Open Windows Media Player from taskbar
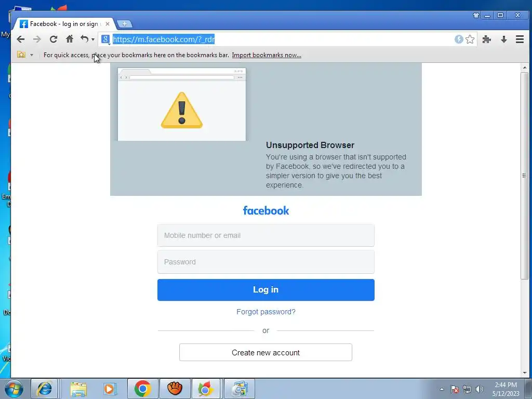The width and height of the screenshot is (532, 399). point(110,389)
